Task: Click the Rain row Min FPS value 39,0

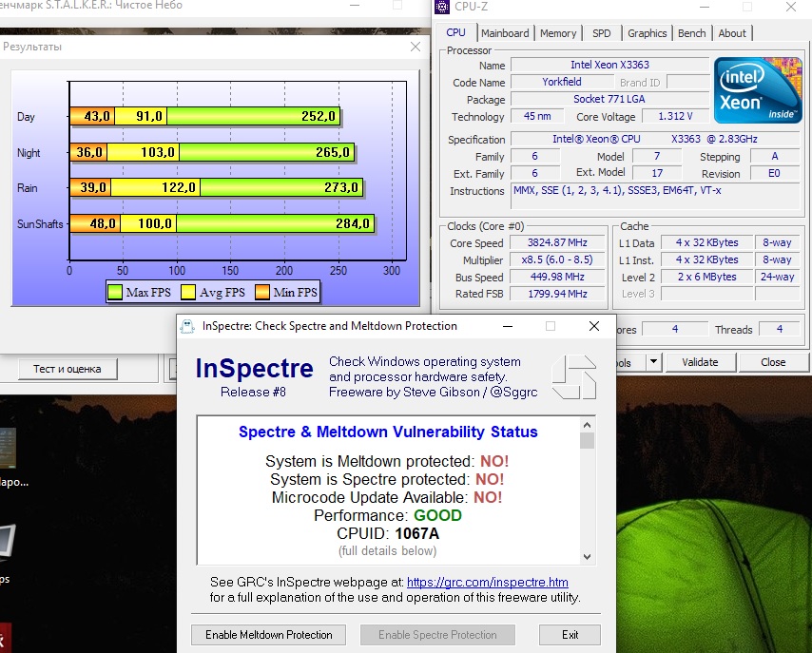Action: [x=93, y=187]
